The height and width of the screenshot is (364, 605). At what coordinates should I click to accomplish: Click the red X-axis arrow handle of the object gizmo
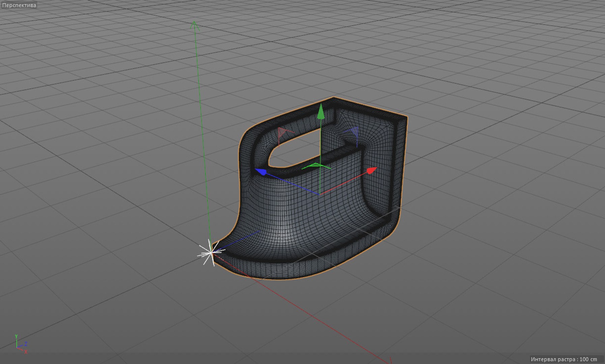[371, 171]
